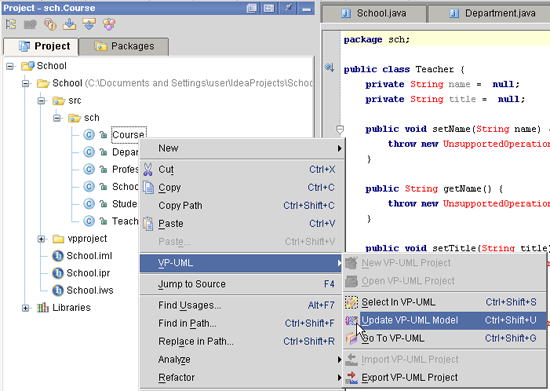
Task: Expand the Libraries node
Action: tap(26, 308)
